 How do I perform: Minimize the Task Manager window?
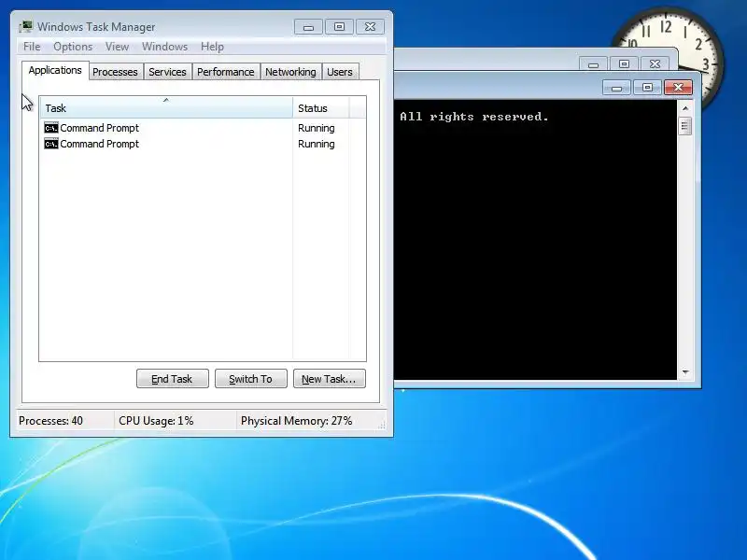tap(309, 27)
